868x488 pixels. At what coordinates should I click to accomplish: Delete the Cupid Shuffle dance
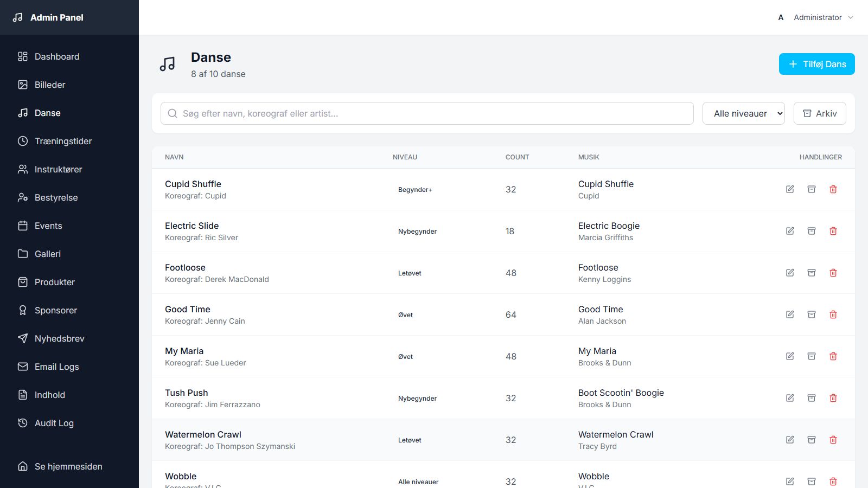point(833,189)
